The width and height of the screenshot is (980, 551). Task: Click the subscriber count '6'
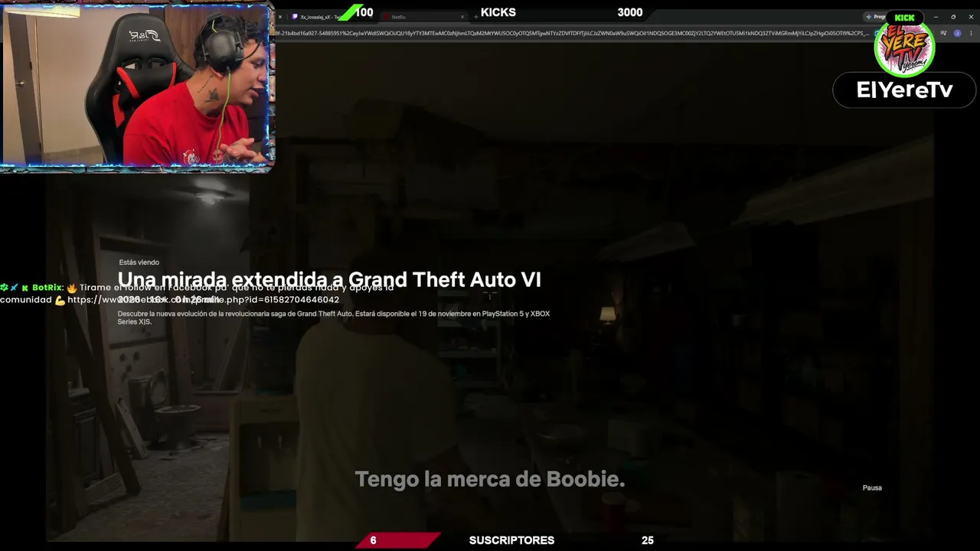coord(374,540)
